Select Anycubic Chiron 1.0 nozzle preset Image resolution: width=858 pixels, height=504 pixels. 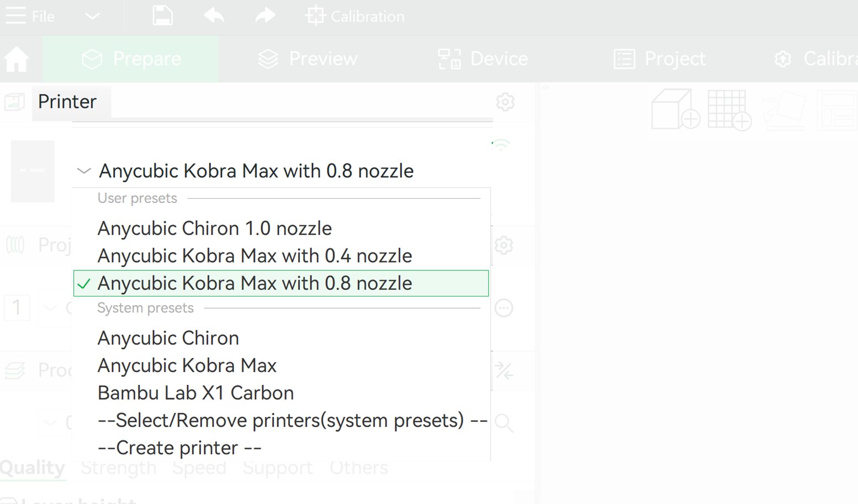tap(214, 229)
